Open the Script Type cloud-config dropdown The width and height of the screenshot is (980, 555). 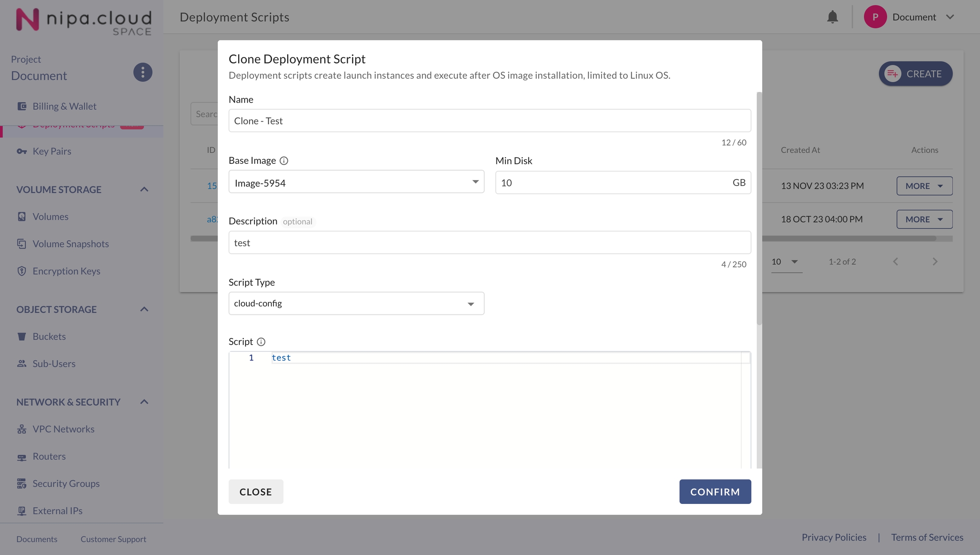[356, 303]
